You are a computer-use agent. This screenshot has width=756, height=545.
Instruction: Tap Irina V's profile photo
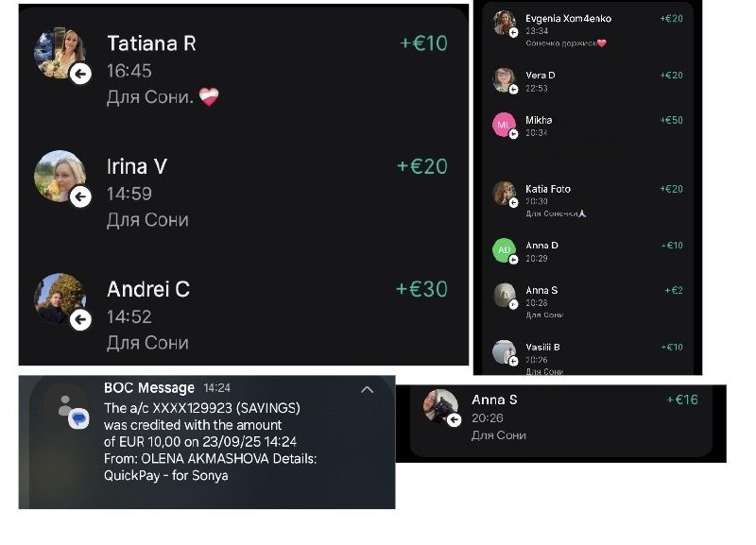pyautogui.click(x=60, y=176)
